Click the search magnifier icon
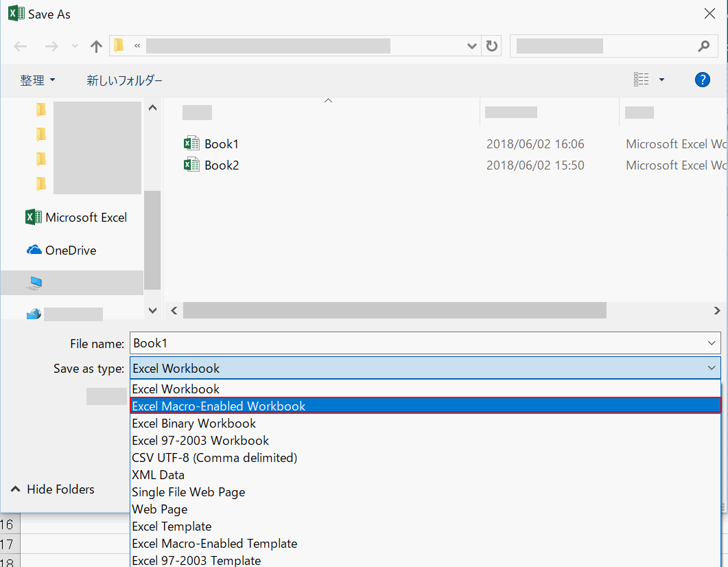The height and width of the screenshot is (567, 728). [x=704, y=46]
